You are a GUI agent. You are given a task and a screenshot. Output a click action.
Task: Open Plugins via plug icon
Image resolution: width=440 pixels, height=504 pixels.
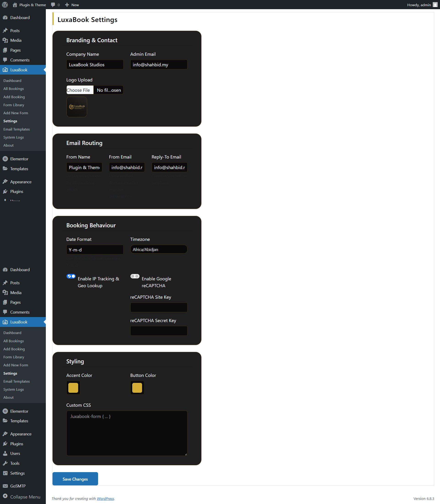(5, 444)
